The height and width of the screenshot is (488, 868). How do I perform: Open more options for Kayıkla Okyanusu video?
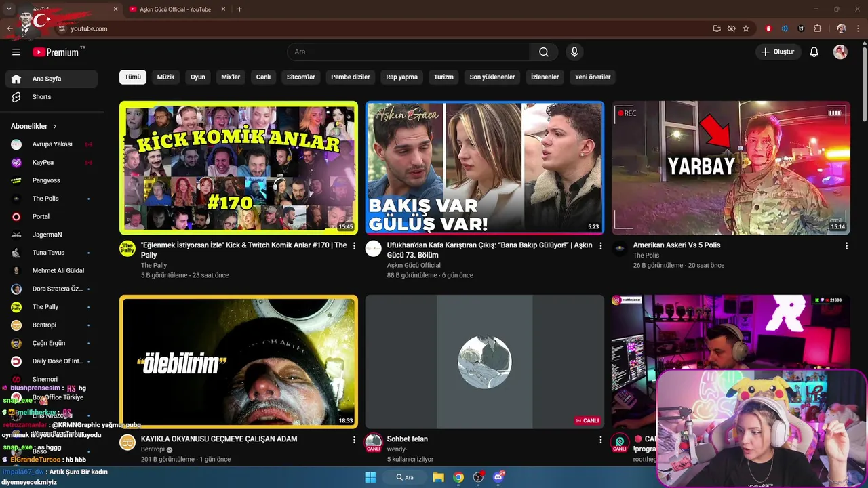click(x=354, y=440)
